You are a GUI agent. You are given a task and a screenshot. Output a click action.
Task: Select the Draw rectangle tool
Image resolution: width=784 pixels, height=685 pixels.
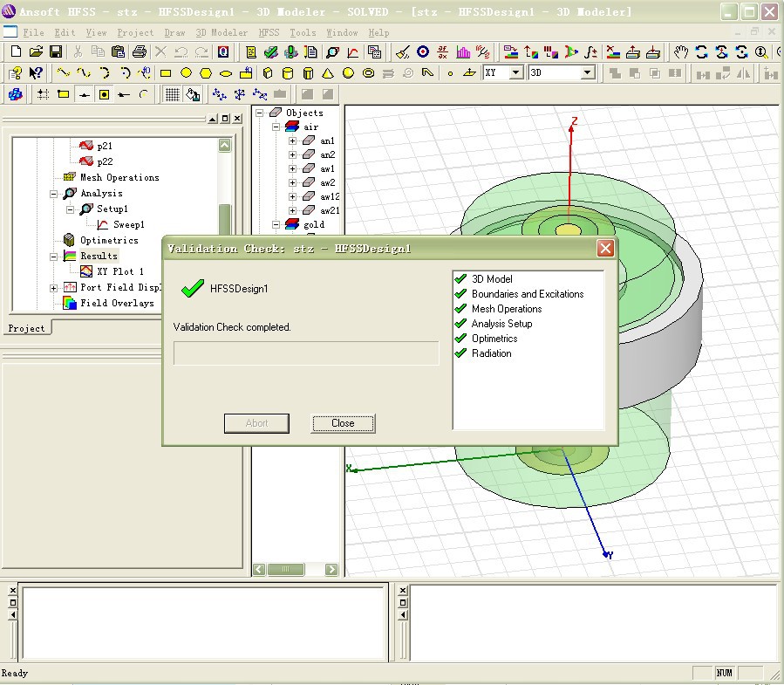(166, 73)
